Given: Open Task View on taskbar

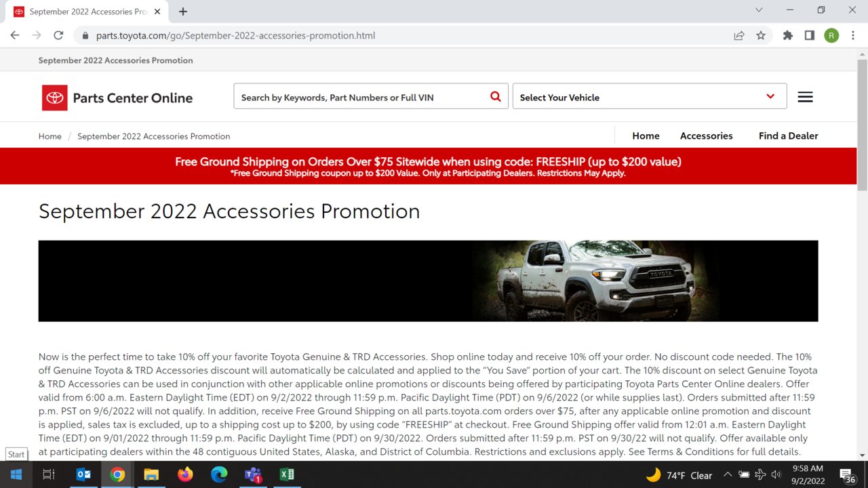Looking at the screenshot, I should click(x=49, y=474).
